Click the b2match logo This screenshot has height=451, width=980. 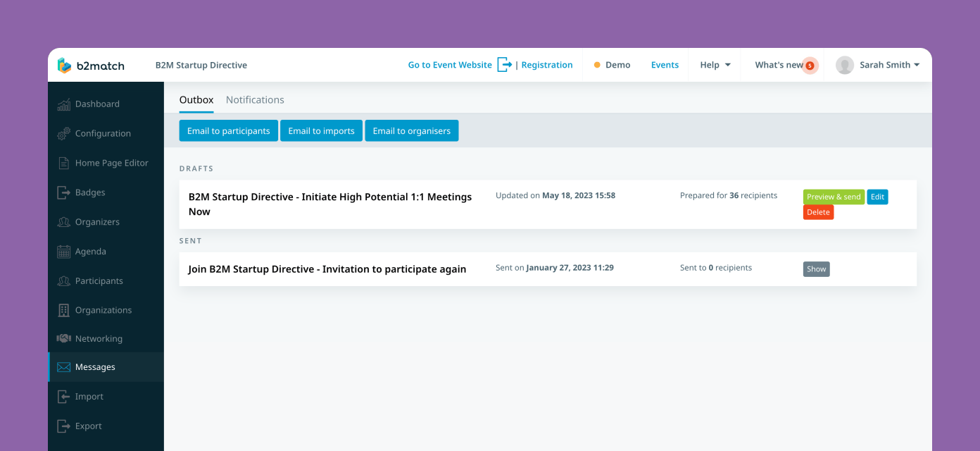pyautogui.click(x=91, y=66)
